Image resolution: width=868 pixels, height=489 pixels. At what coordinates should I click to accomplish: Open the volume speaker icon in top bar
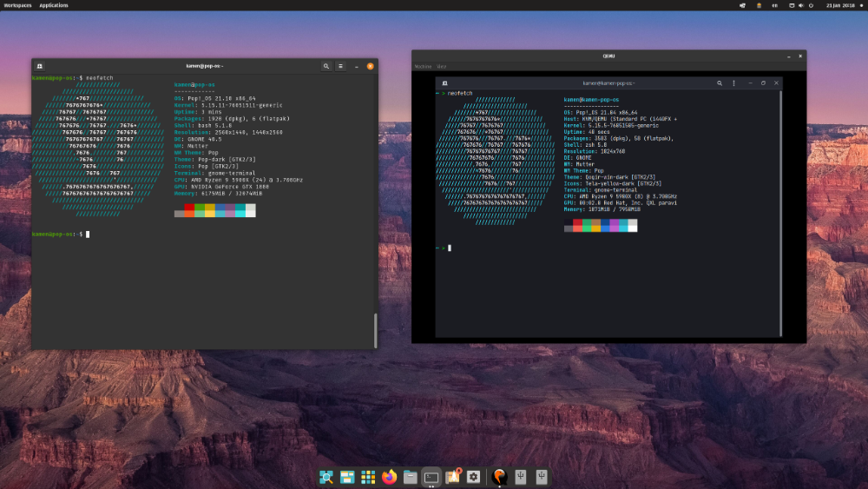coord(801,5)
